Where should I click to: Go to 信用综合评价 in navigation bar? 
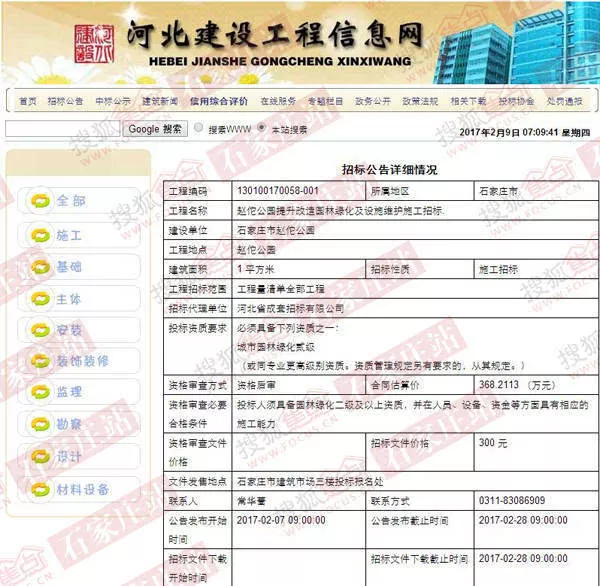[x=219, y=101]
